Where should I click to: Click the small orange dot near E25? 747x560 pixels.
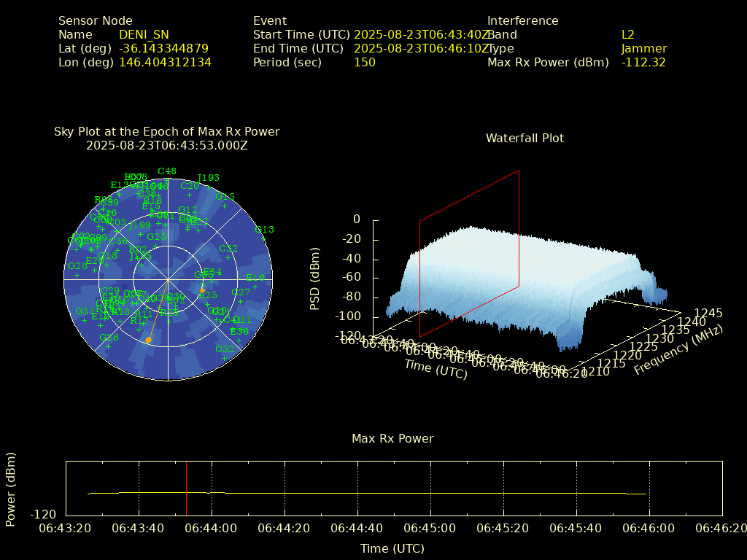(x=202, y=290)
